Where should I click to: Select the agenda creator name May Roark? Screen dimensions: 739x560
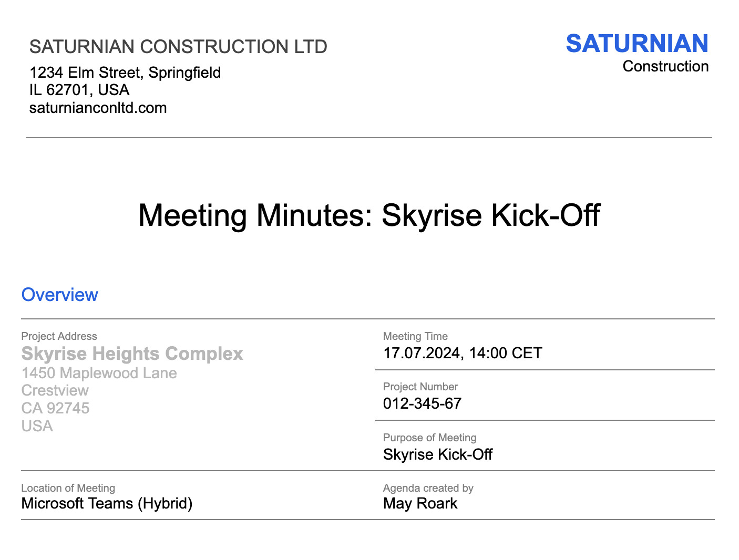click(x=420, y=503)
